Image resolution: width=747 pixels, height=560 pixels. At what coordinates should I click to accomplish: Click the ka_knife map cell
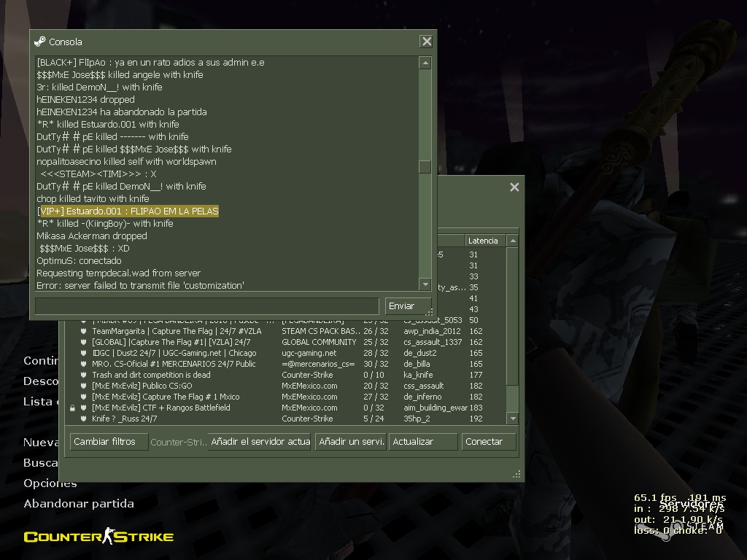point(418,375)
